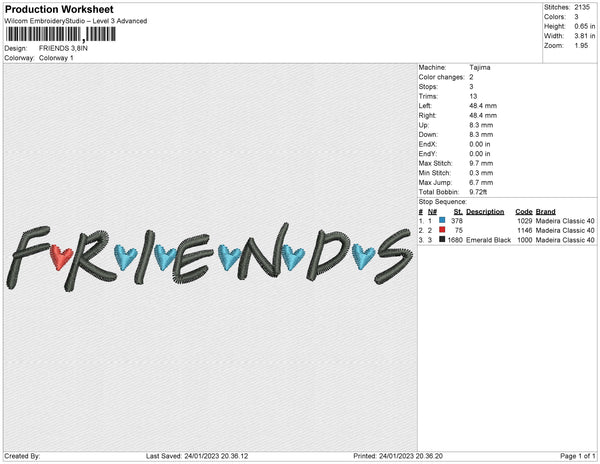Click the Trims value 13
This screenshot has height=464, width=600.
[473, 96]
